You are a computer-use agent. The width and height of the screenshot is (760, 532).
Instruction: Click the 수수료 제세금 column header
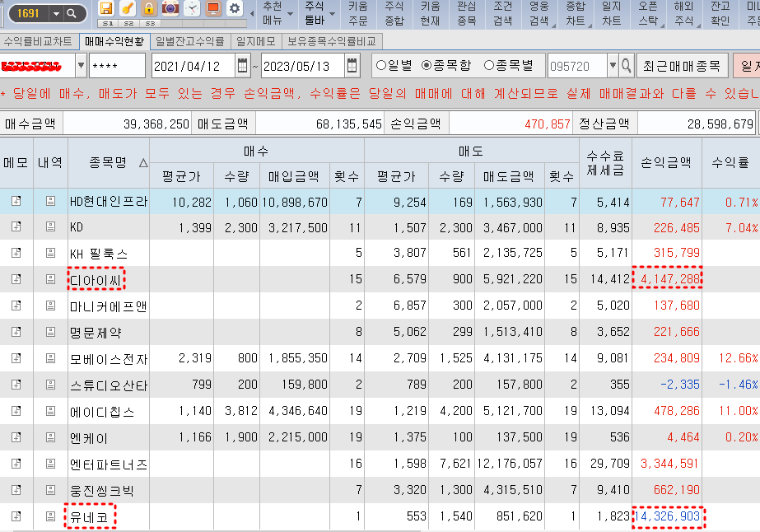coord(605,162)
